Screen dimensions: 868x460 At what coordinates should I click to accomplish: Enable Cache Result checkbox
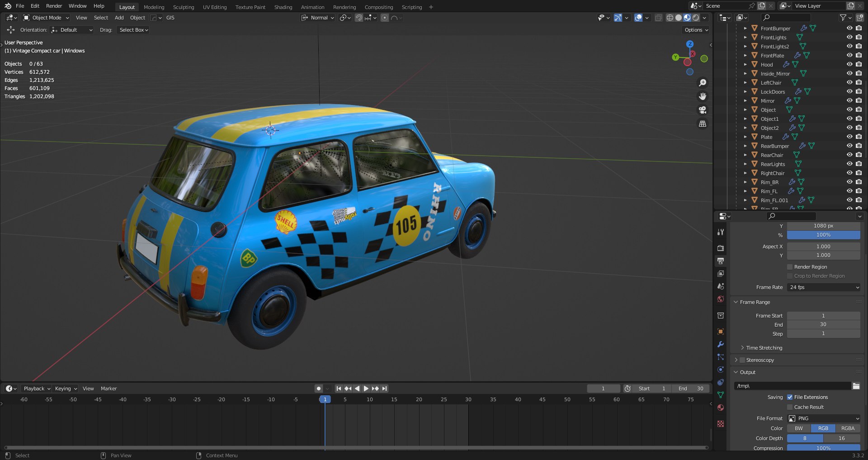[790, 407]
